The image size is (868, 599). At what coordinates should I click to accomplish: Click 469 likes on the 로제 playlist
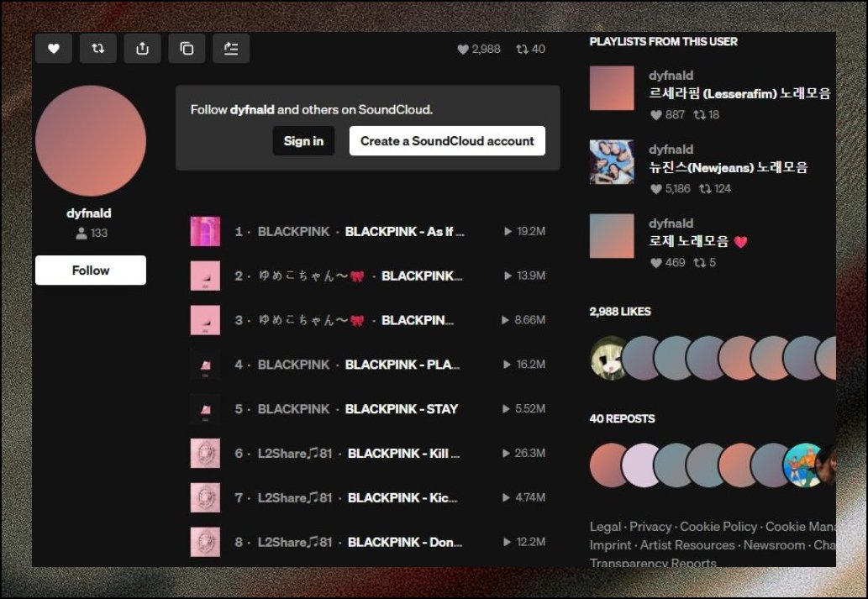click(x=667, y=262)
